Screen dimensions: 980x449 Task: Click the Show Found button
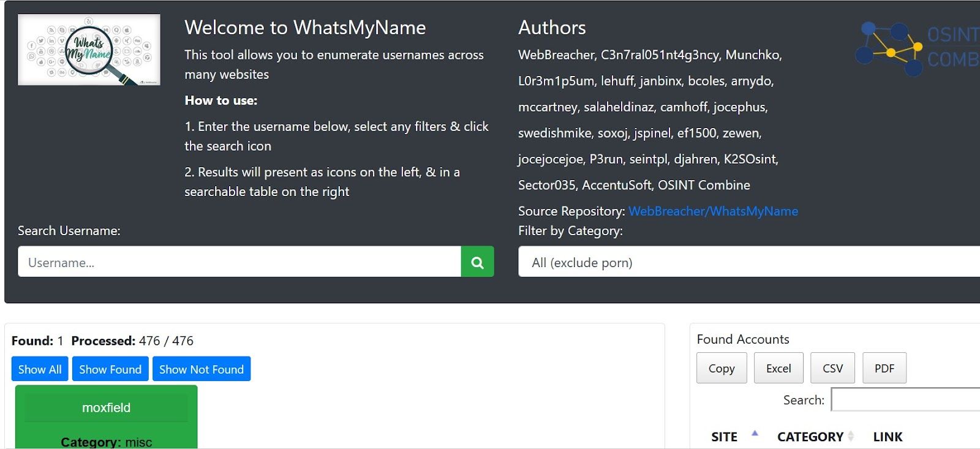pos(110,369)
